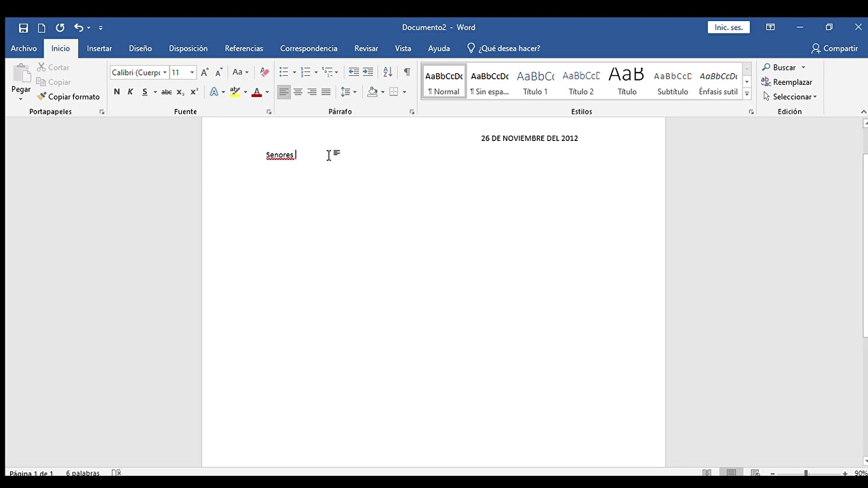
Task: Open the Vista tab
Action: [x=403, y=48]
